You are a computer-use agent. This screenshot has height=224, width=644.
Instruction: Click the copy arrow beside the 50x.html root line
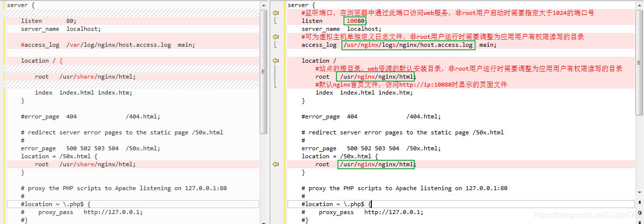tap(276, 164)
